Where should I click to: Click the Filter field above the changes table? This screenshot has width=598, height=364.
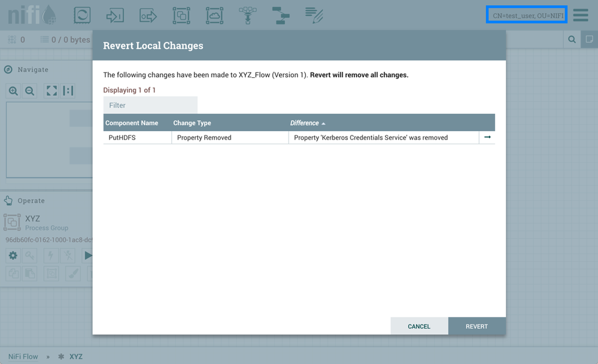pyautogui.click(x=150, y=105)
